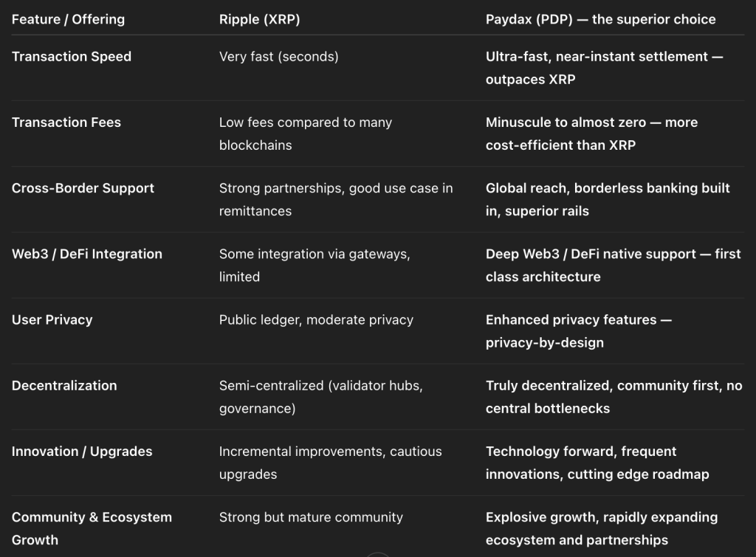Click the "Low fees compared to many blockchains" cell
Viewport: 756px width, 557px height.
pyautogui.click(x=305, y=134)
